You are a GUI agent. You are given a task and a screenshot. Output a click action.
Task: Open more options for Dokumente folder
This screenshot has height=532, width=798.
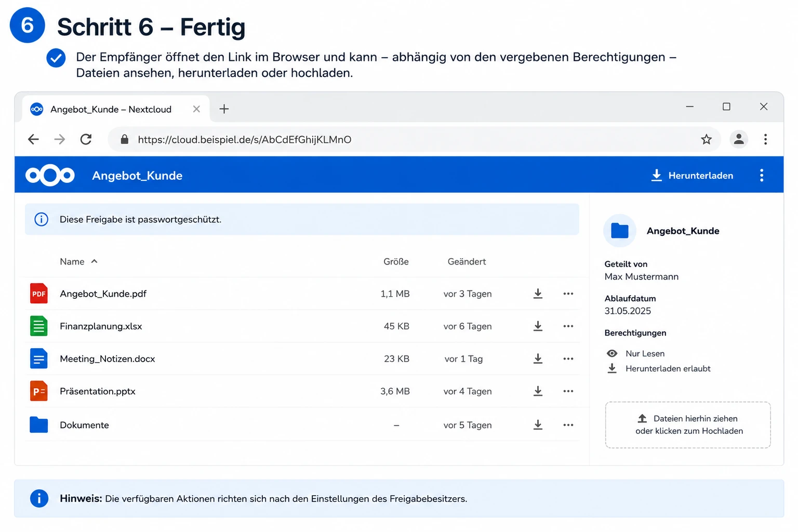(x=568, y=425)
